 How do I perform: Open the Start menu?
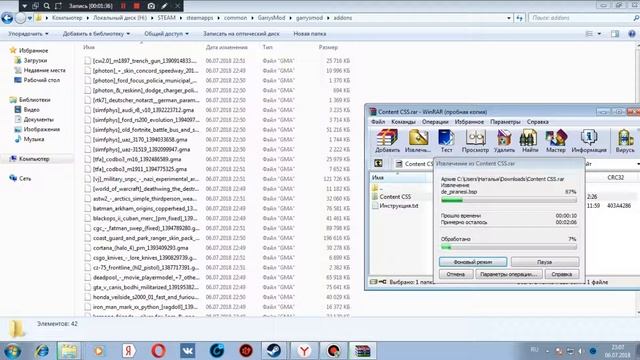click(12, 351)
